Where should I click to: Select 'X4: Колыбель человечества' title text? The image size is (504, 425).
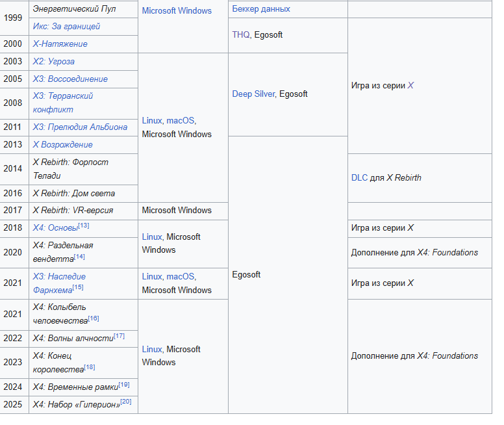[x=60, y=314]
